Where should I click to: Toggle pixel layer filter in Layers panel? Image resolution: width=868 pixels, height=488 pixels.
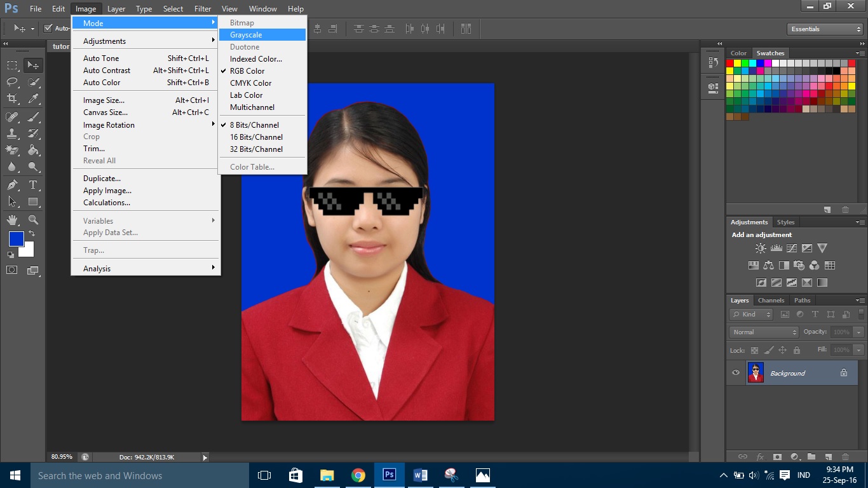click(x=785, y=315)
